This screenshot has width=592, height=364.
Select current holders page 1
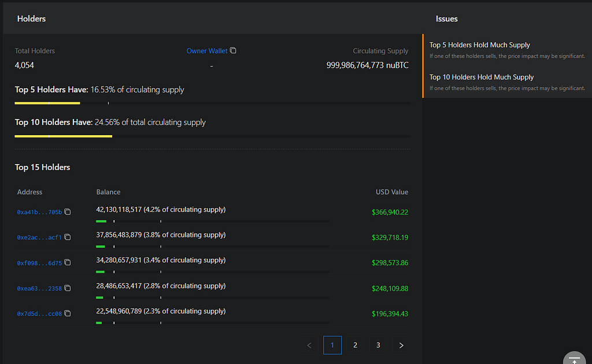[x=332, y=345]
